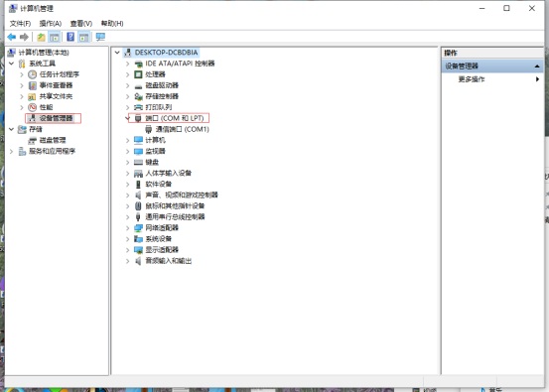Click the 磁盘驱动器 device category icon
The width and height of the screenshot is (549, 392).
pos(138,86)
